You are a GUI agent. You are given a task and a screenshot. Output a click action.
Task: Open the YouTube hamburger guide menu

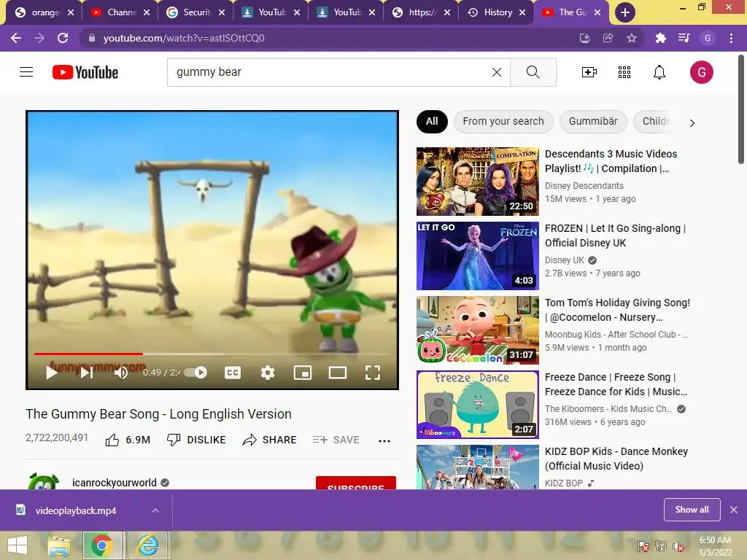tap(26, 72)
